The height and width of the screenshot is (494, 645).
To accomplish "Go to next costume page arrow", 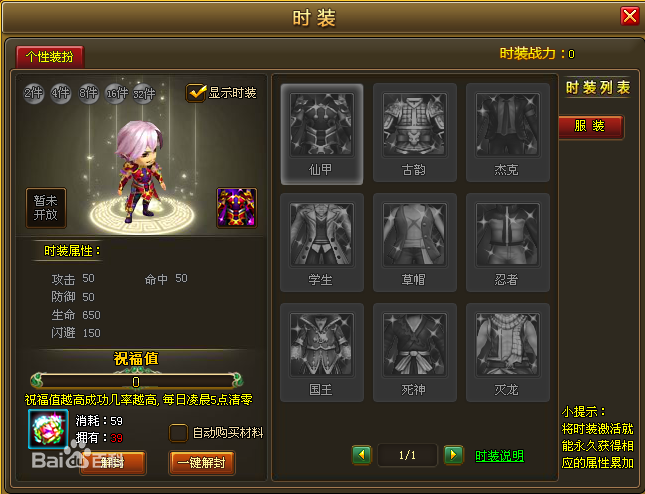I will point(453,455).
